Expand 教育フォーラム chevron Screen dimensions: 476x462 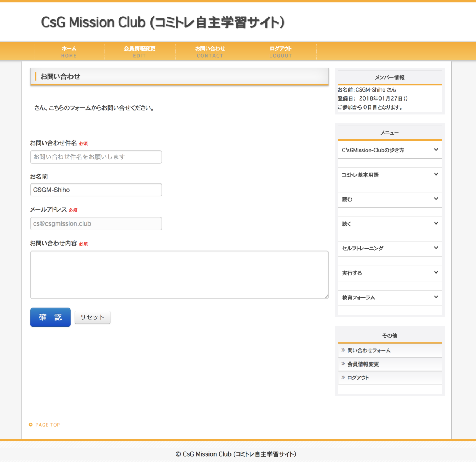coord(436,297)
